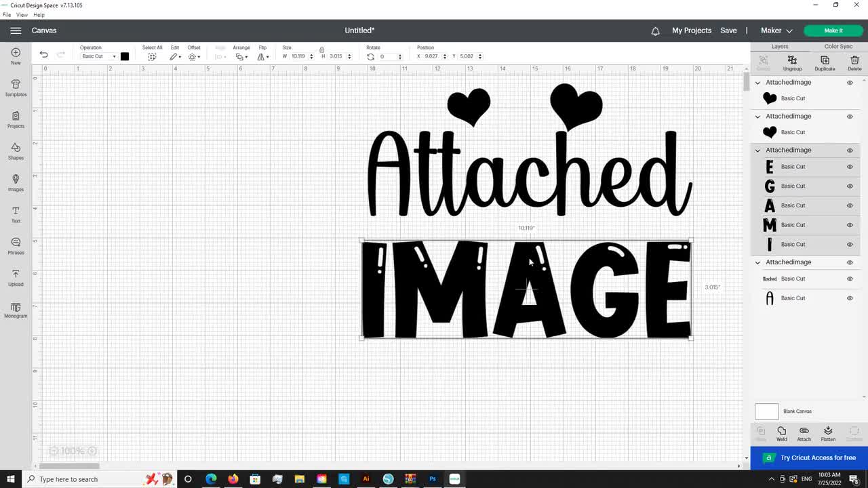
Task: Collapse the Attachedimage group containing IMAGE letters
Action: (x=758, y=150)
